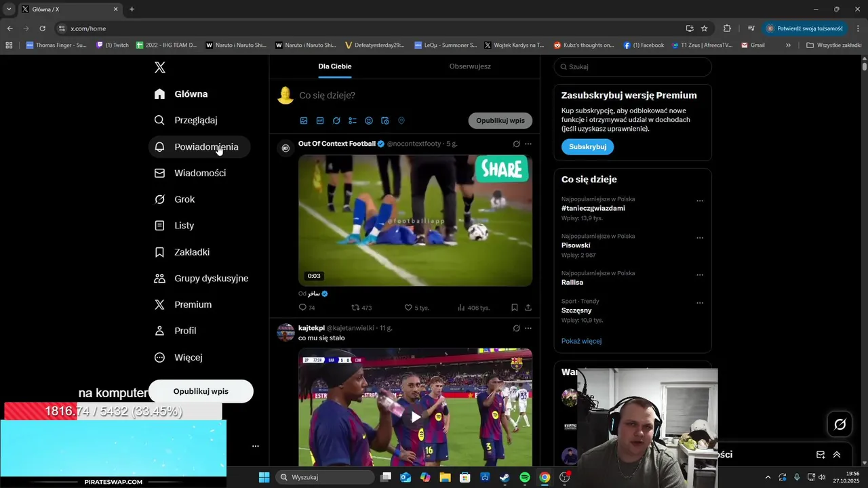The image size is (868, 488).
Task: Open floating Grok button
Action: 840,424
